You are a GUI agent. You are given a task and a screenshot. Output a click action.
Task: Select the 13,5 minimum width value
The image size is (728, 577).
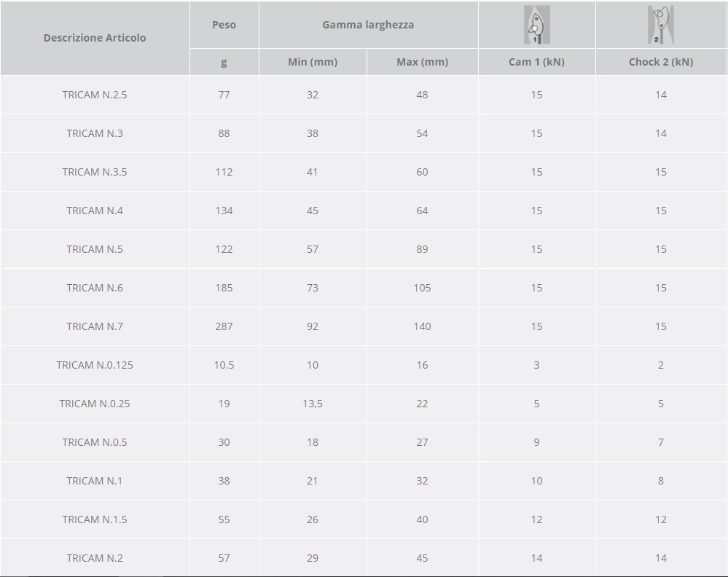pos(313,404)
